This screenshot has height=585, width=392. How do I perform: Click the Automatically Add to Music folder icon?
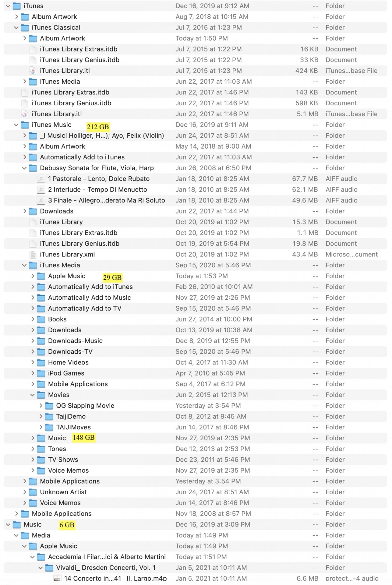[x=41, y=297]
